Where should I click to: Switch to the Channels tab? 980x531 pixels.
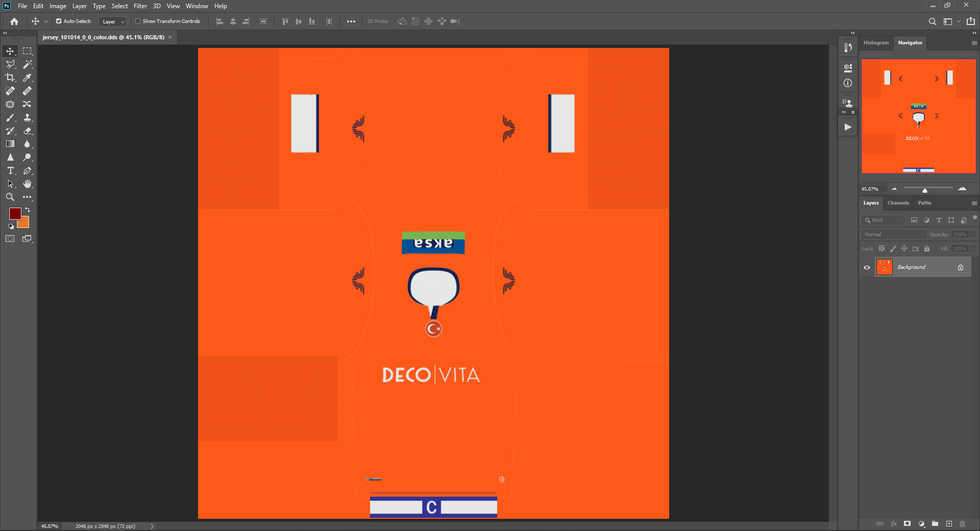click(x=898, y=203)
